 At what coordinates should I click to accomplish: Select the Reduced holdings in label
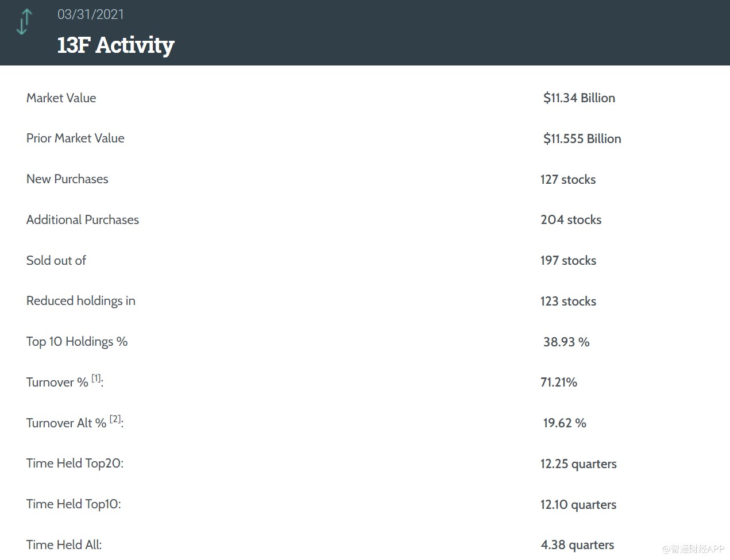click(x=81, y=301)
